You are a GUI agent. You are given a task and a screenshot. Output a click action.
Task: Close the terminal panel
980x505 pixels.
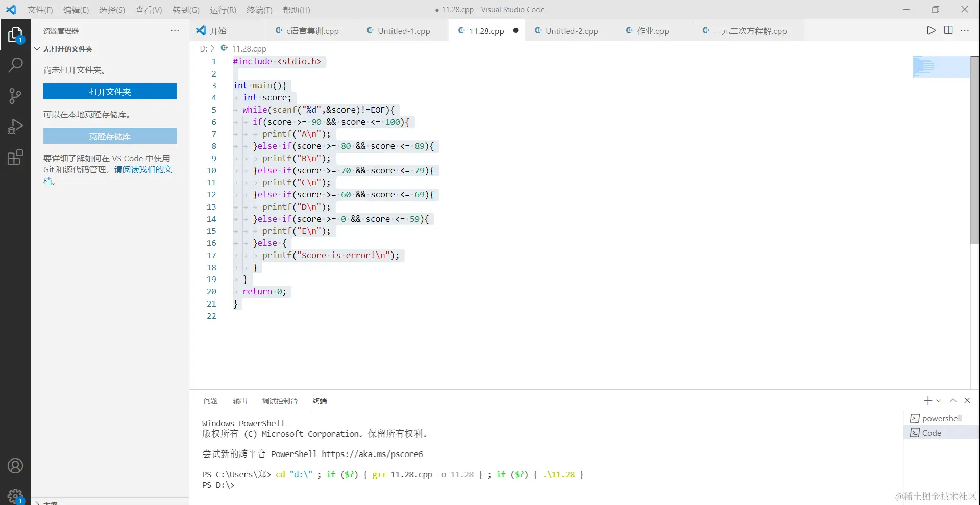coord(967,401)
